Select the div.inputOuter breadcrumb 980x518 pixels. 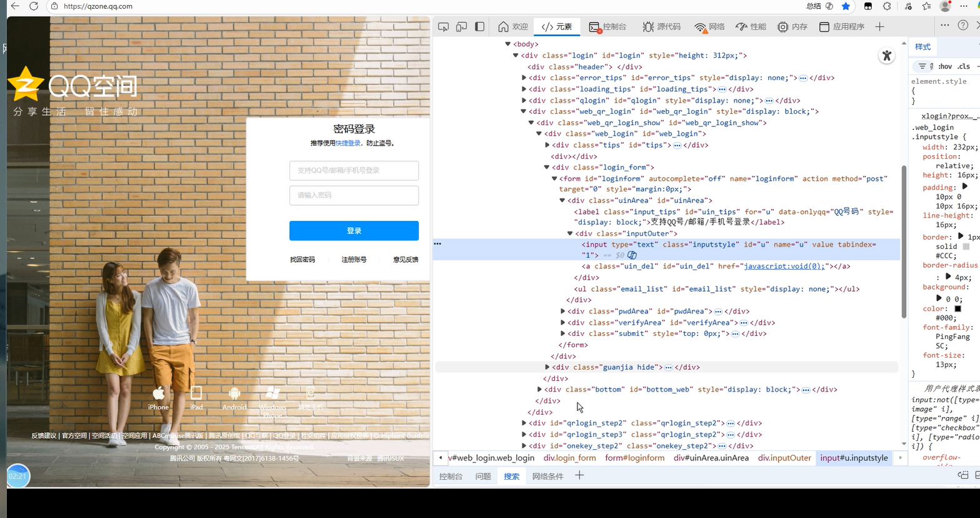coord(784,458)
